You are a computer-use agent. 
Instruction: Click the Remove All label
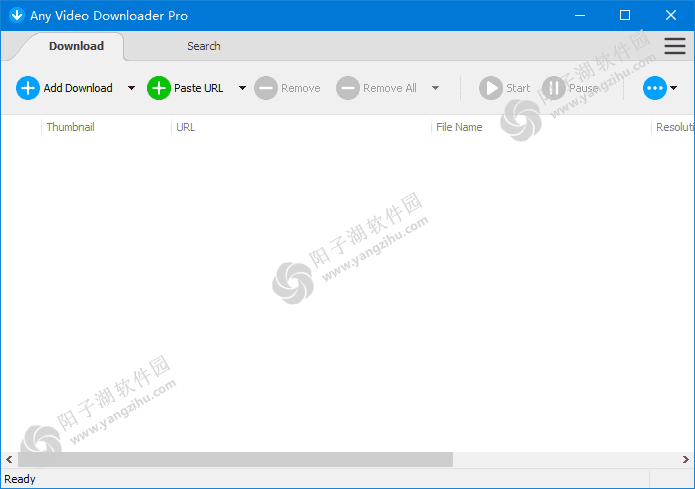click(x=390, y=88)
